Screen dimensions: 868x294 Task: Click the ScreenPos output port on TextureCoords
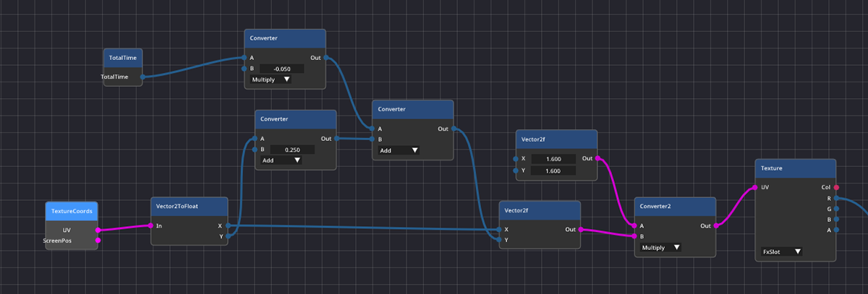click(x=98, y=240)
